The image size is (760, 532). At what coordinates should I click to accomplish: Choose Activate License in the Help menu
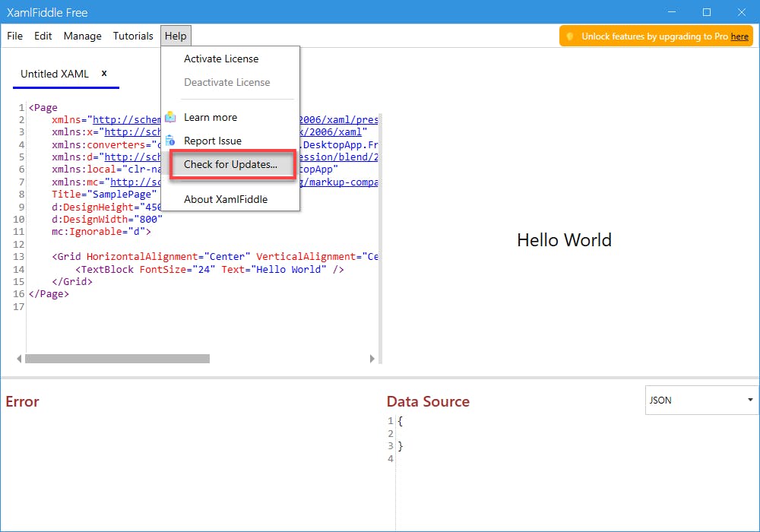point(221,59)
